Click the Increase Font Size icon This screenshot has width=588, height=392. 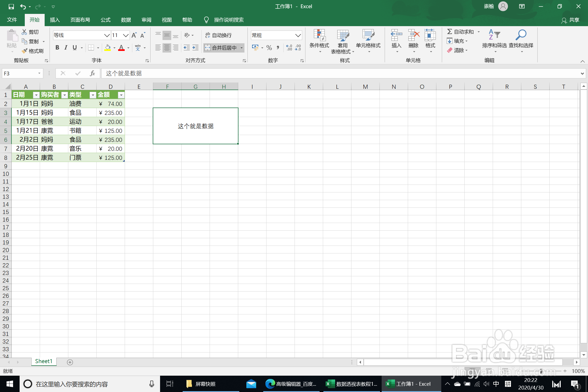click(134, 35)
